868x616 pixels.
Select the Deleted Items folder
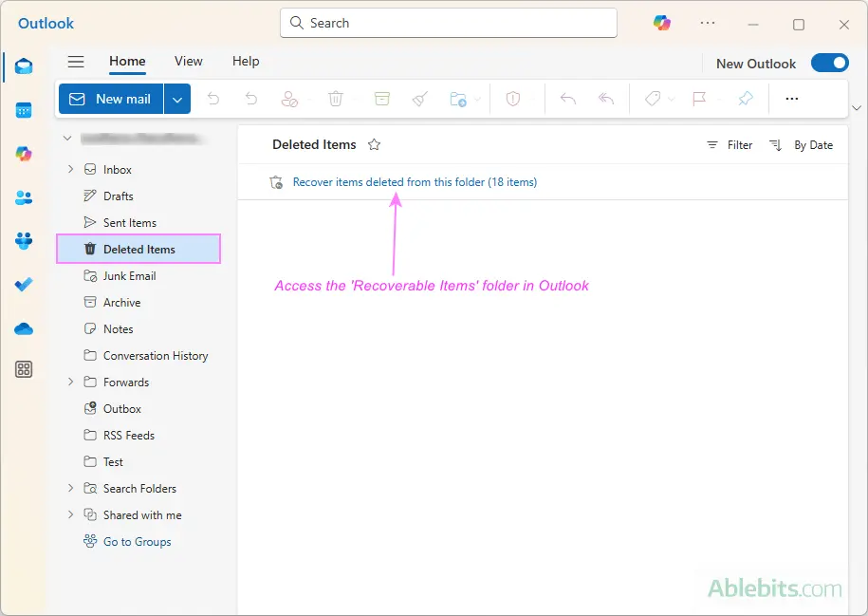click(x=139, y=249)
